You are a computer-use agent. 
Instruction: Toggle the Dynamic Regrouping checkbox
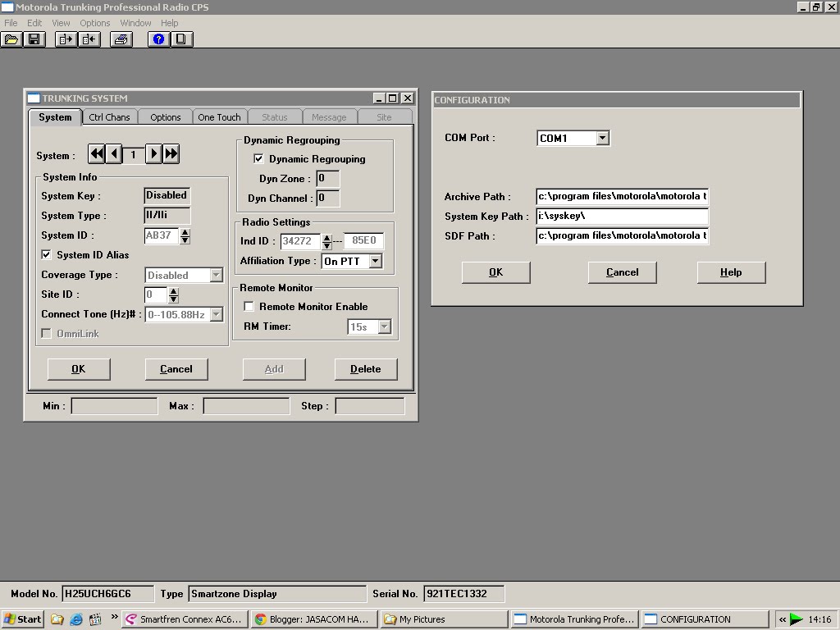coord(258,158)
